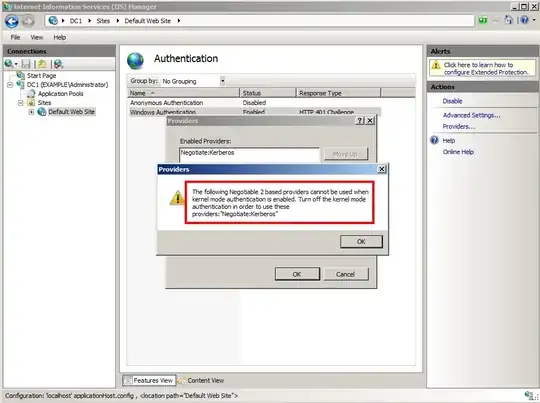Click OK in the warning message dialog

click(x=361, y=242)
